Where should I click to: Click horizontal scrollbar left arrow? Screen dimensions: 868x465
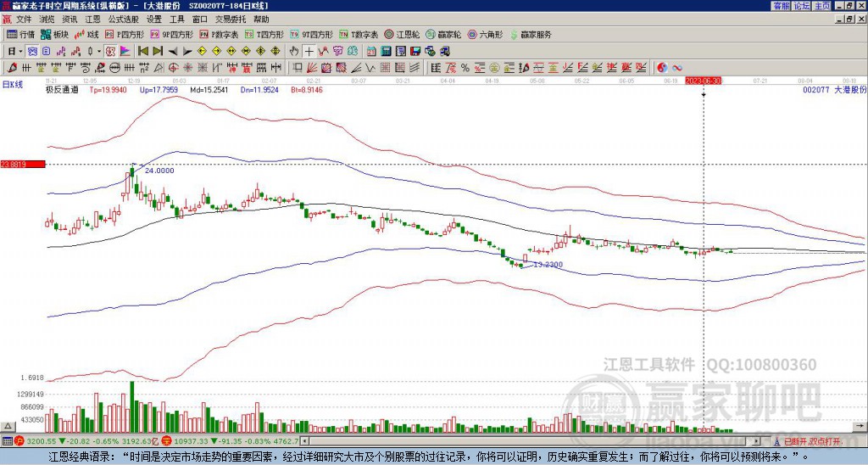(x=304, y=442)
